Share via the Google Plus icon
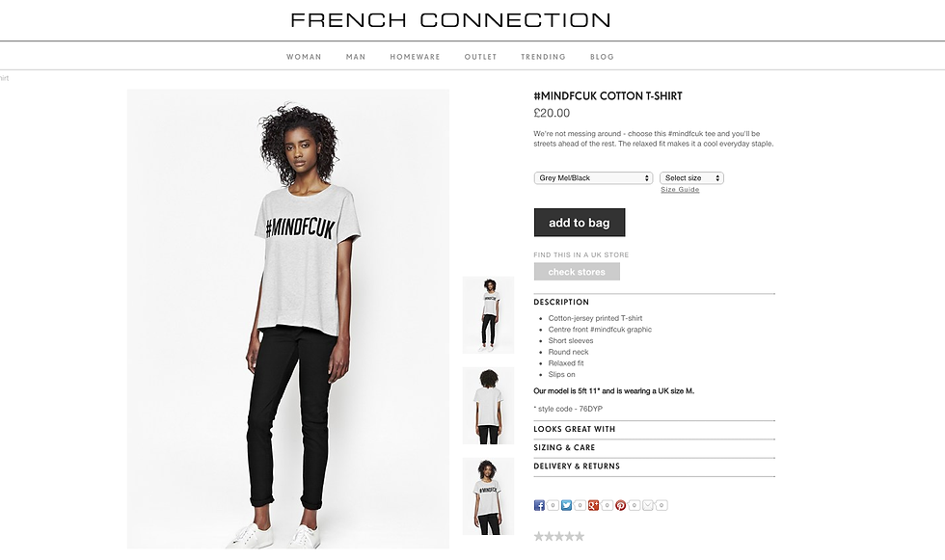Viewport: 945px width, 560px height. (x=593, y=505)
